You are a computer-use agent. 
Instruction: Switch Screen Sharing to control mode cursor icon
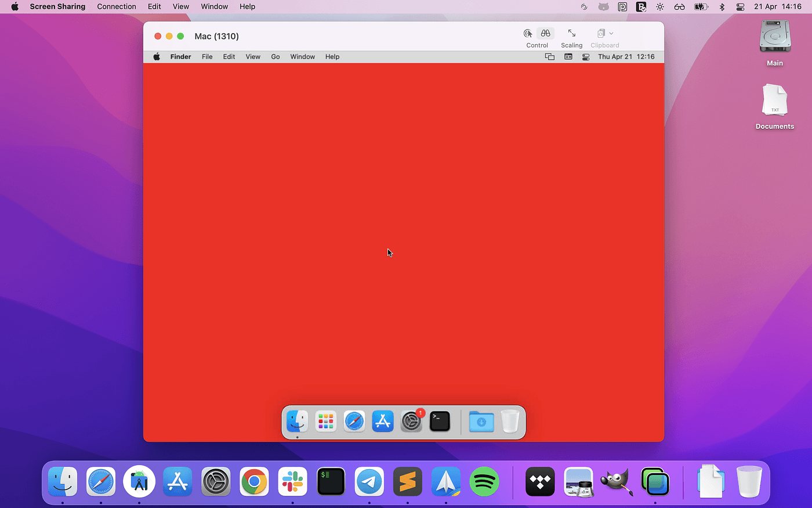[528, 34]
